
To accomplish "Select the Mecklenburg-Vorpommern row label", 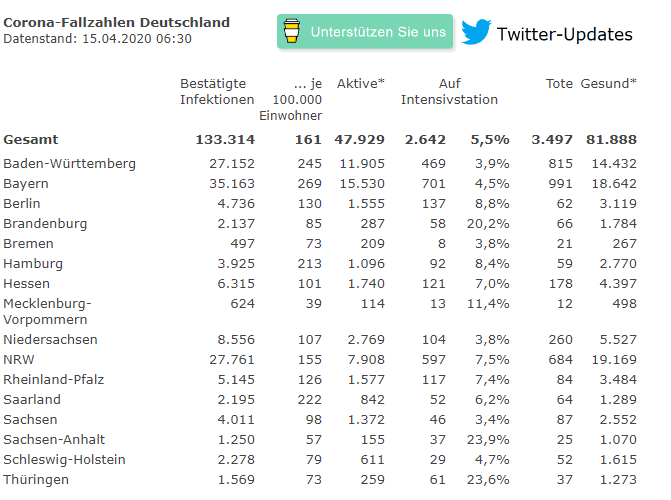I will pos(47,311).
